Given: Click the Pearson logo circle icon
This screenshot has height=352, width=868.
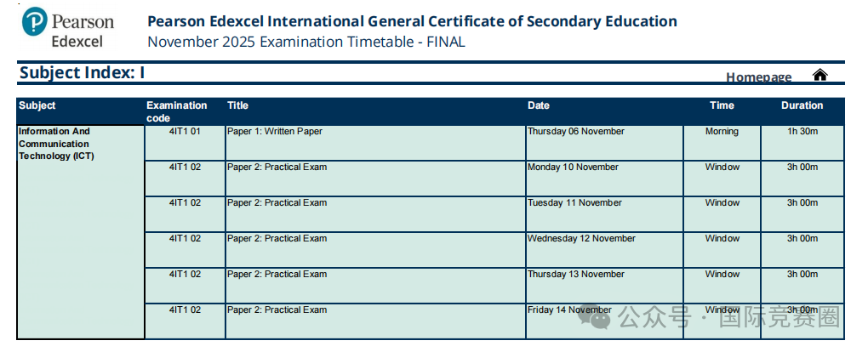Looking at the screenshot, I should point(34,21).
